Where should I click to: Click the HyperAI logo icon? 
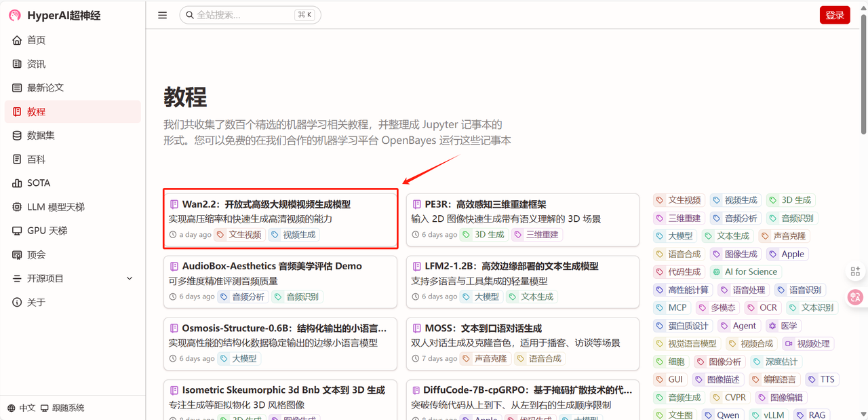point(15,15)
